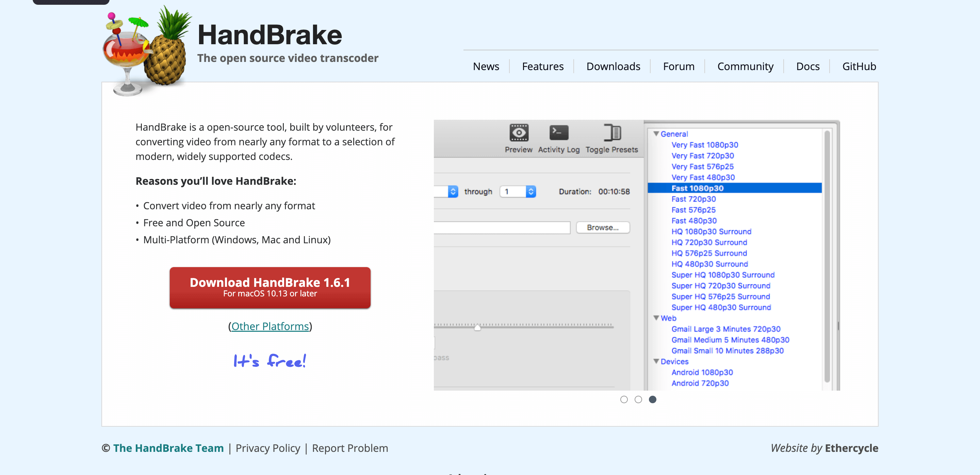Select Super HQ 576p25 Surround preset
This screenshot has height=475, width=980.
(x=720, y=297)
